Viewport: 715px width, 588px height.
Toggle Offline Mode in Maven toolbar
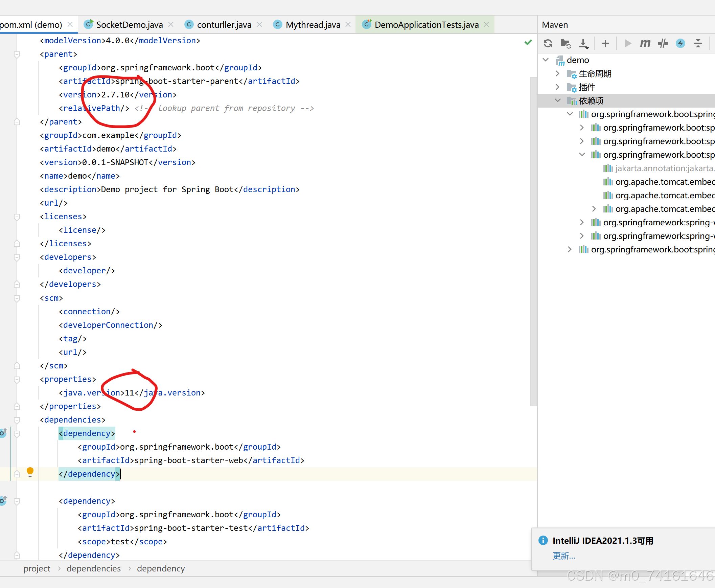(663, 43)
